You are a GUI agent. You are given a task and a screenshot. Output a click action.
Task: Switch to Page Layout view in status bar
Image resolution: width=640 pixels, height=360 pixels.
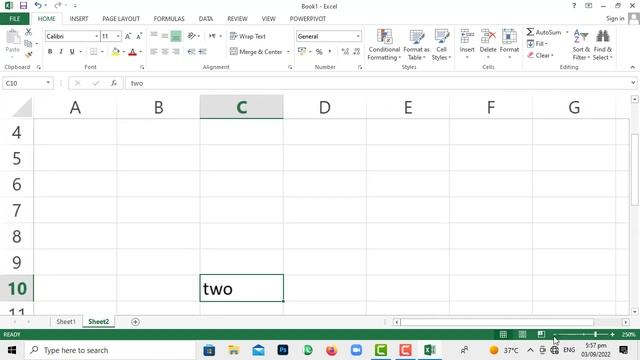[x=522, y=334]
